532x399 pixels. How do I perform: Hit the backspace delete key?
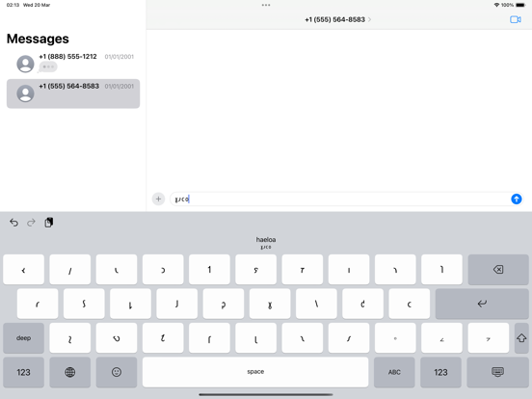click(498, 270)
